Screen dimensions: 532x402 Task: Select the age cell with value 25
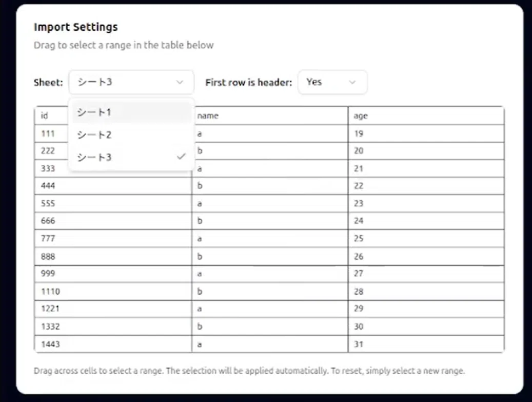tap(426, 238)
